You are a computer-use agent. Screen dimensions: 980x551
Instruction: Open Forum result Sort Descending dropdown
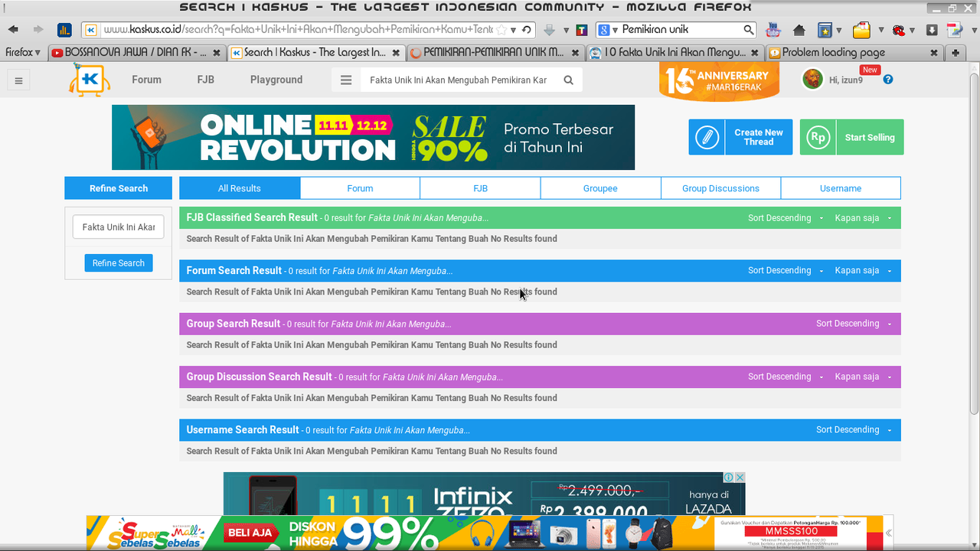(786, 271)
